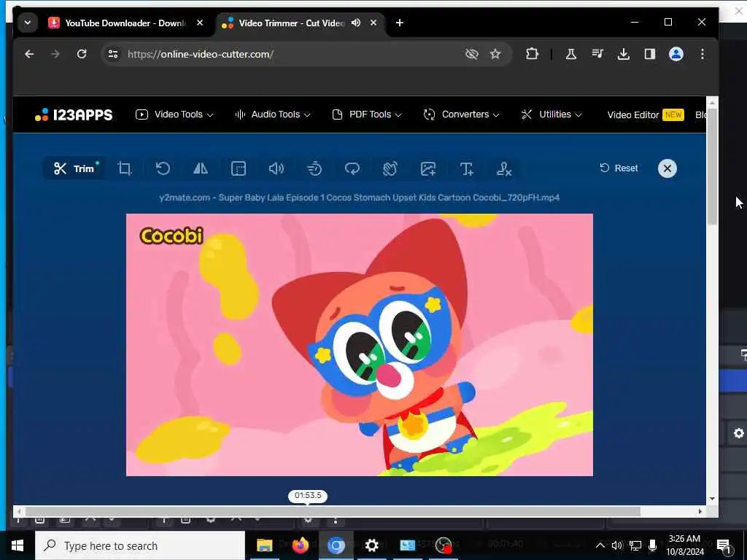Expand the Video Tools menu
This screenshot has height=560, width=747.
pos(174,114)
